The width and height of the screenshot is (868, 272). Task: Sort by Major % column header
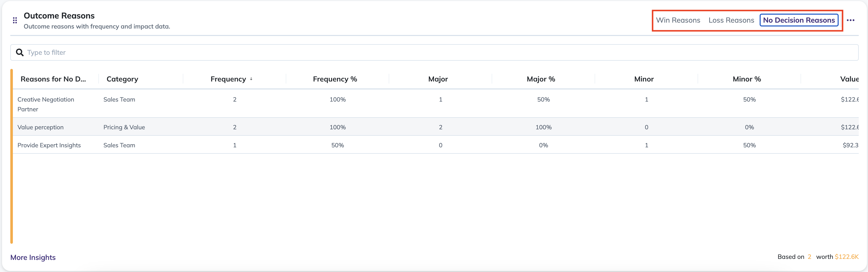541,79
